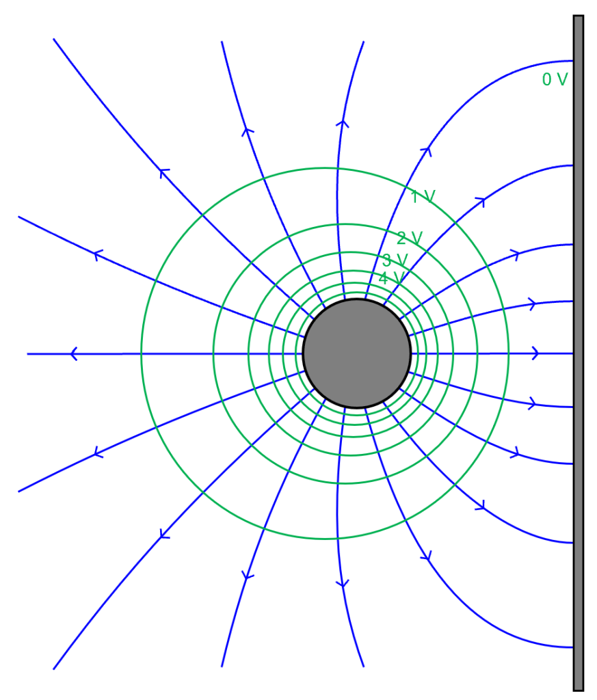Select the "4 V" equipotential label
Viewport: 597px width, 700px height.
(x=391, y=278)
